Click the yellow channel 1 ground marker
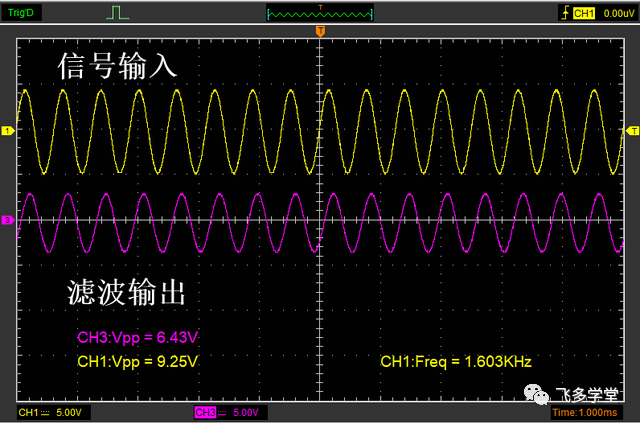Screen dimensions: 640x424 8,131
